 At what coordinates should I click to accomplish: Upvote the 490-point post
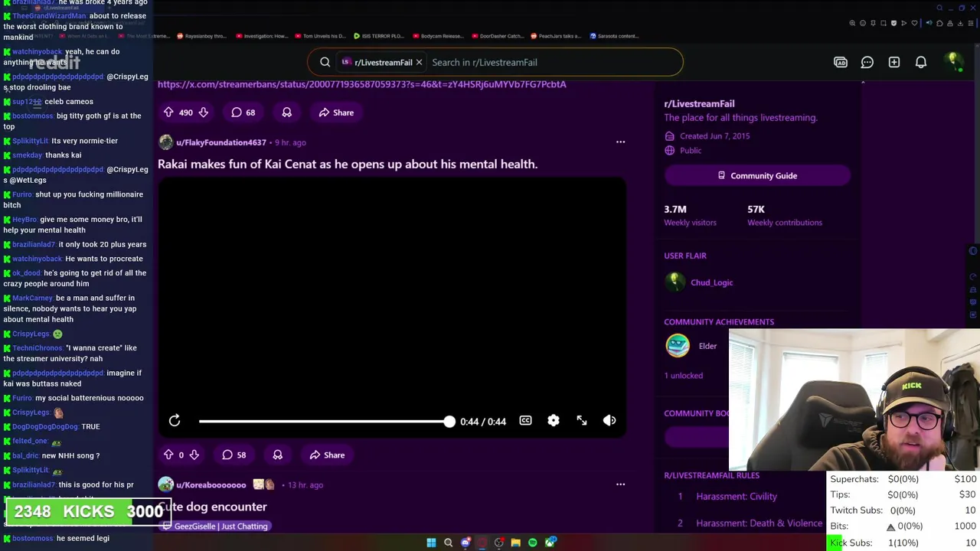pos(168,112)
